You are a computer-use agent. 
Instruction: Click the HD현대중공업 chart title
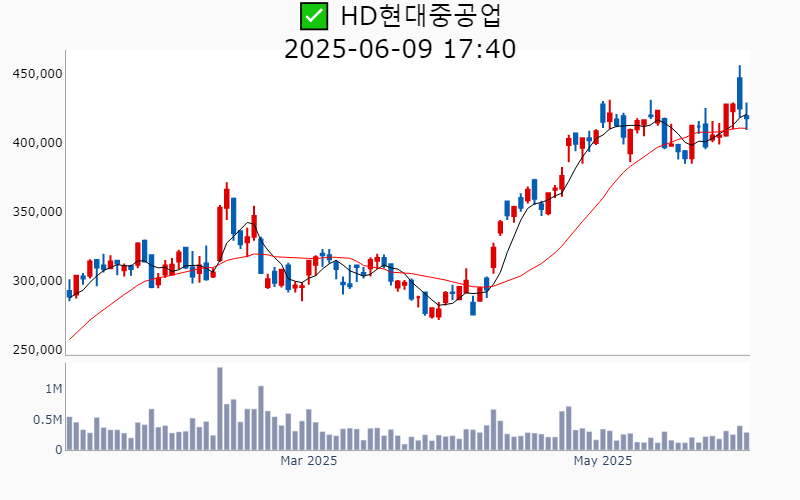(x=421, y=16)
